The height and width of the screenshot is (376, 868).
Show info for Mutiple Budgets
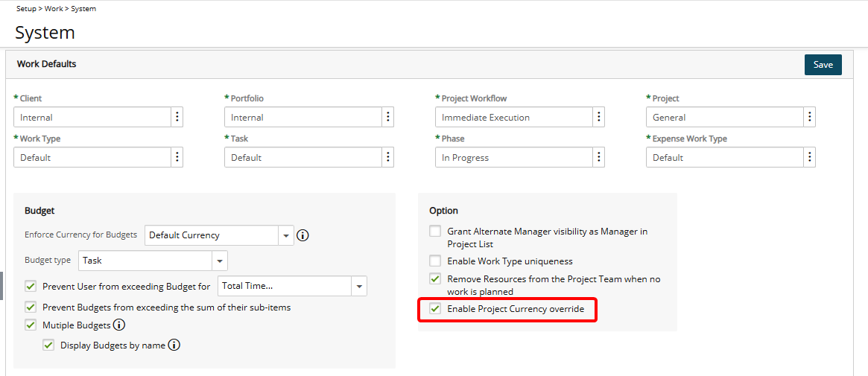[x=119, y=325]
